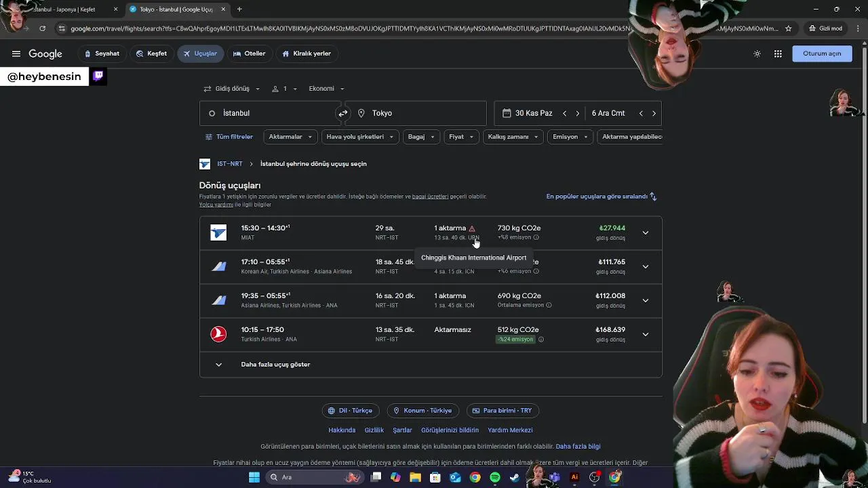Toggle dark theme sun icon

coord(757,54)
